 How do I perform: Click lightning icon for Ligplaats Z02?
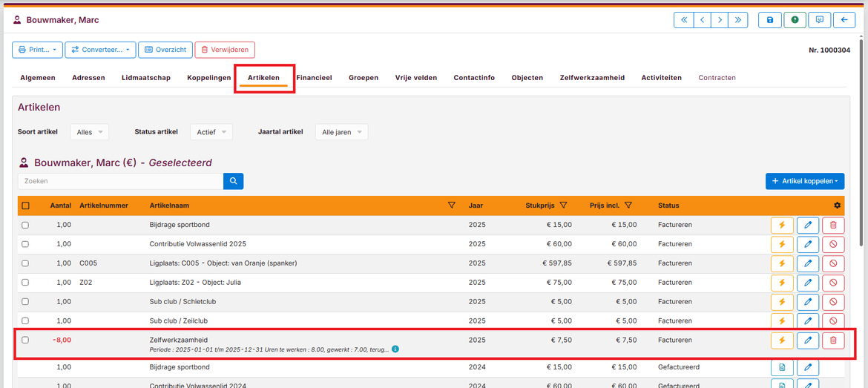(782, 282)
